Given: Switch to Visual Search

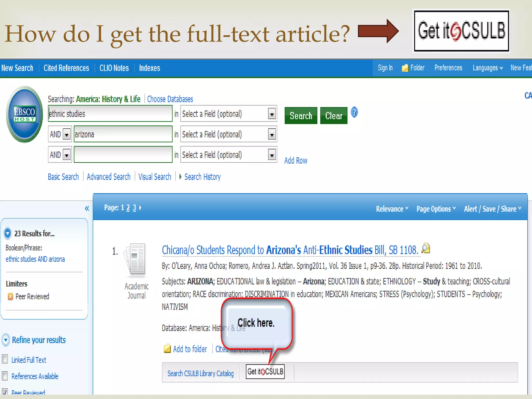Looking at the screenshot, I should point(155,177).
